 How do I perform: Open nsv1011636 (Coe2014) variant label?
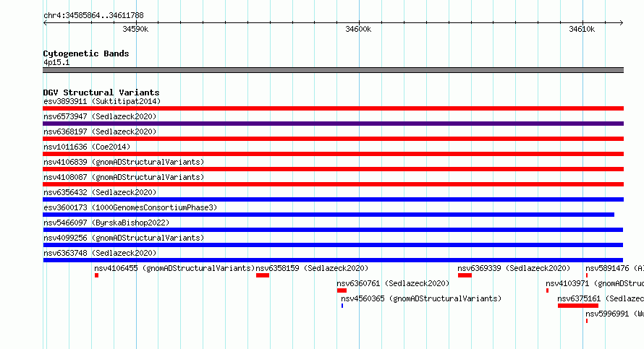87,147
